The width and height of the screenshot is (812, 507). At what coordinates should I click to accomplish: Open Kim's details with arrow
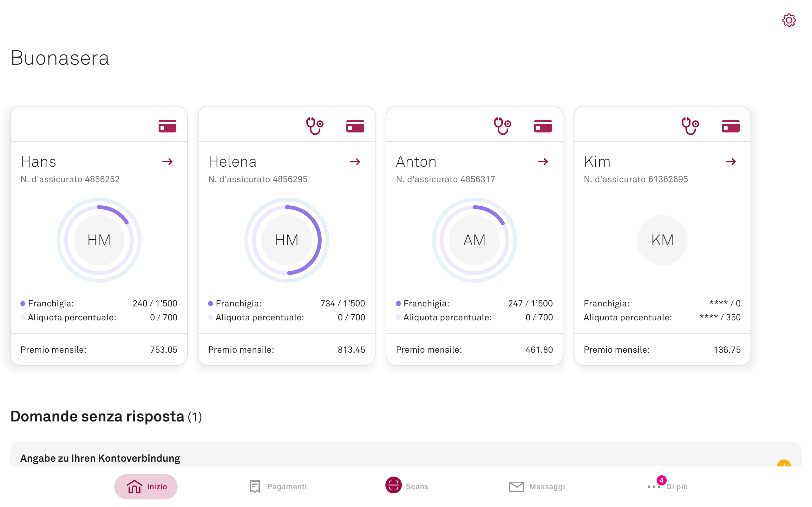point(730,162)
